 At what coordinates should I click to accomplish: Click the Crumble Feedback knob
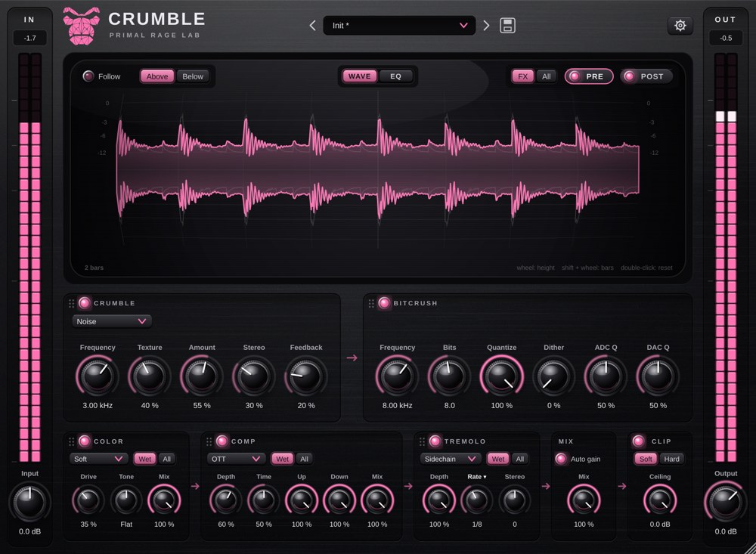[x=305, y=376]
